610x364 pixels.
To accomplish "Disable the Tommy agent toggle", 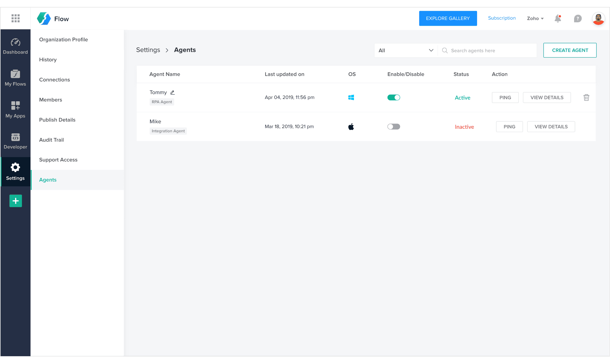I will pos(394,98).
